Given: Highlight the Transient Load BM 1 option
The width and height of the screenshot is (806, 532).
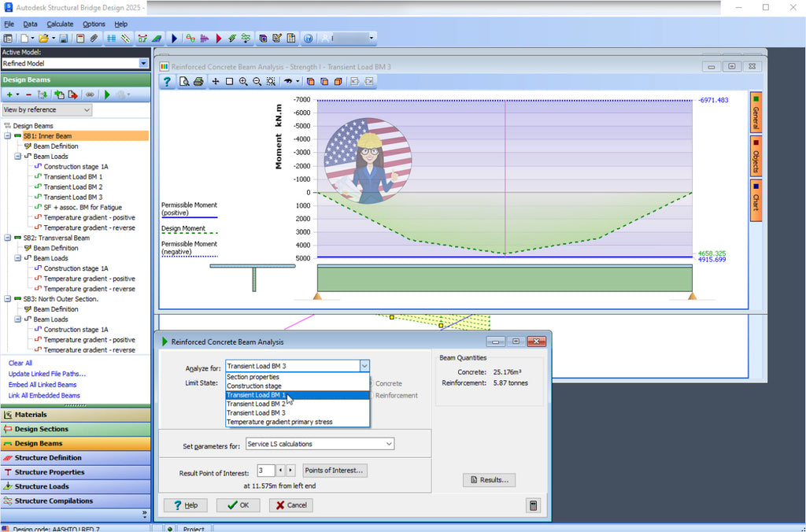Looking at the screenshot, I should (260, 394).
